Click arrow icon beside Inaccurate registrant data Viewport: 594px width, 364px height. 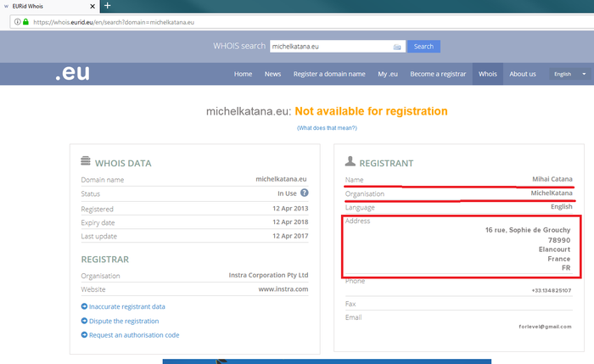tap(84, 306)
